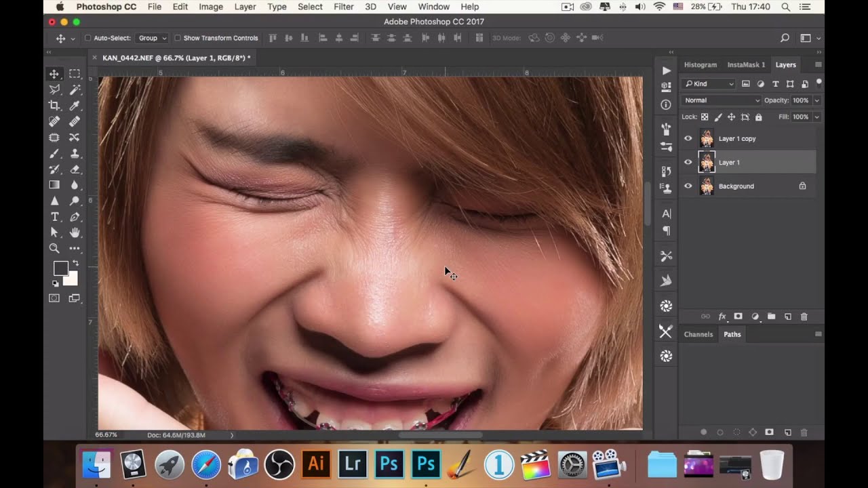This screenshot has width=868, height=488.
Task: Switch to the Channels tab
Action: [698, 334]
